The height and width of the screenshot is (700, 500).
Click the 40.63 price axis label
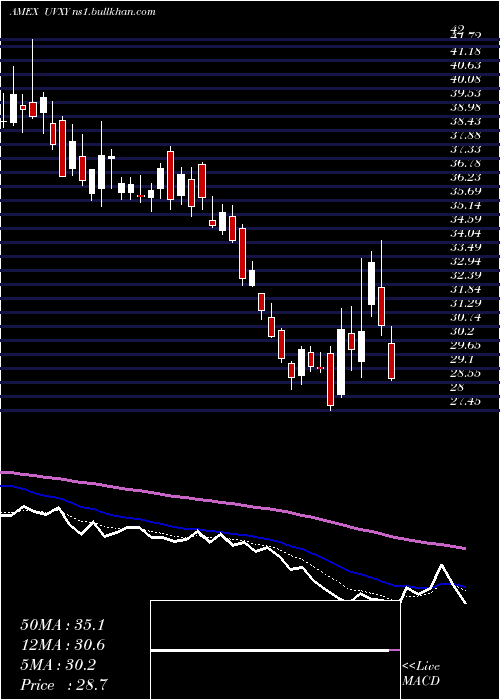click(467, 65)
